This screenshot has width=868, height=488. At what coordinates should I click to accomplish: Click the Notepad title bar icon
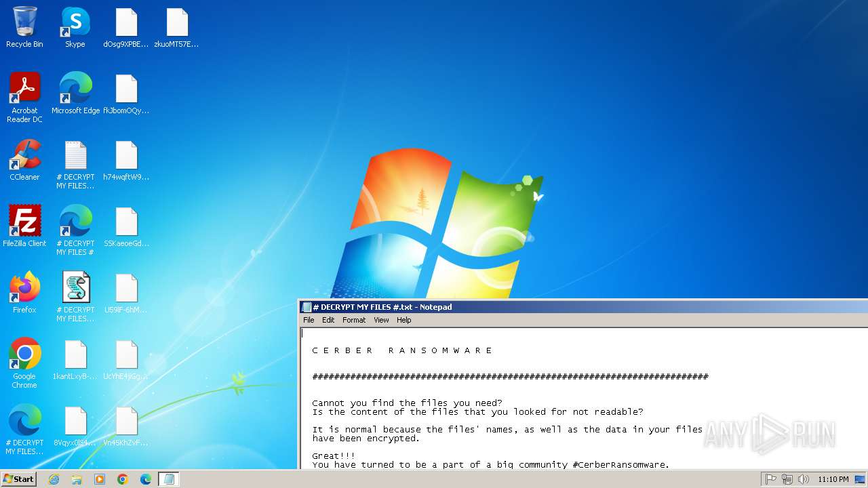coord(307,307)
